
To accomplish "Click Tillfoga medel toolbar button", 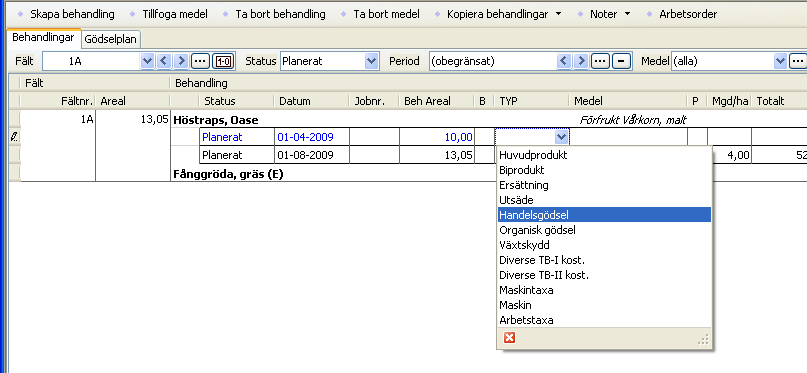I will 169,14.
